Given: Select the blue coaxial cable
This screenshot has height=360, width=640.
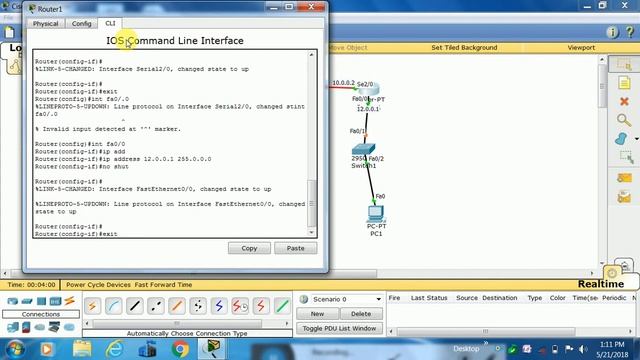Looking at the screenshot, I should point(219,306).
